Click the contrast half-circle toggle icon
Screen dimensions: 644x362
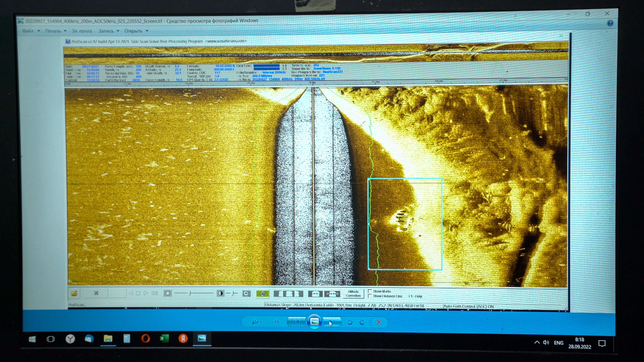221,294
